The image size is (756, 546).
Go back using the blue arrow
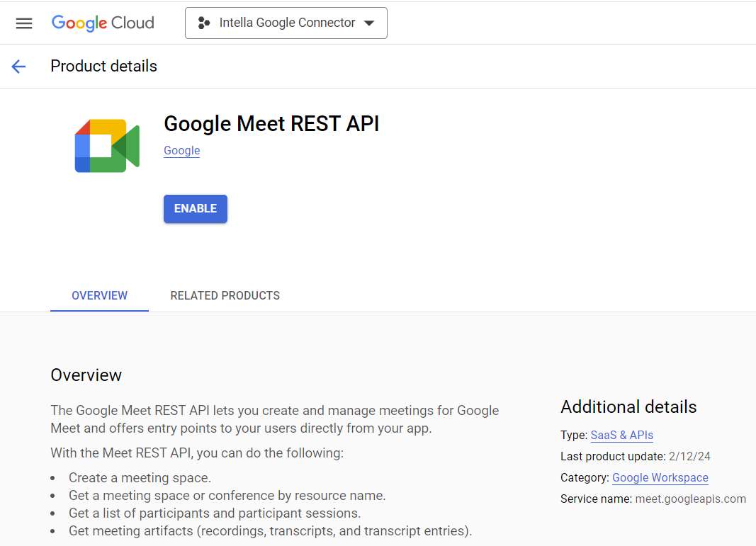pyautogui.click(x=18, y=67)
